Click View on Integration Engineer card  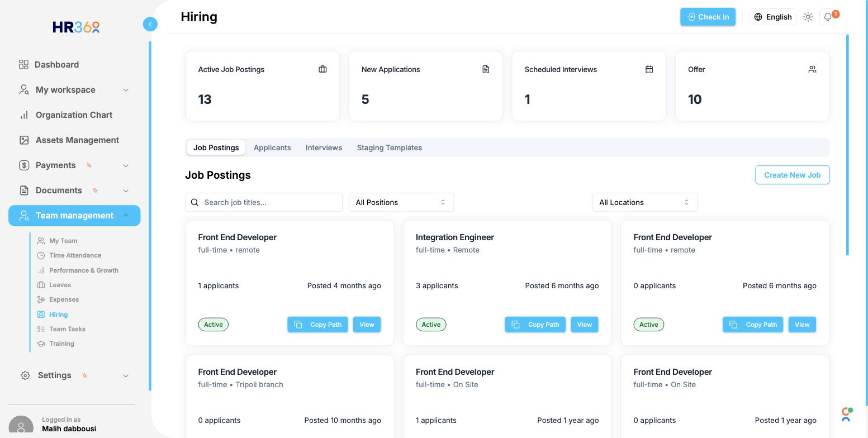coord(584,325)
